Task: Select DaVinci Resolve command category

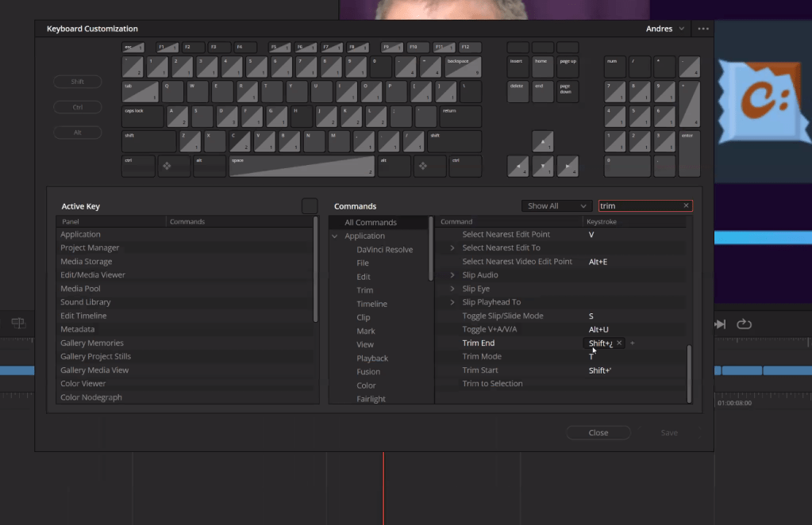Action: point(384,249)
